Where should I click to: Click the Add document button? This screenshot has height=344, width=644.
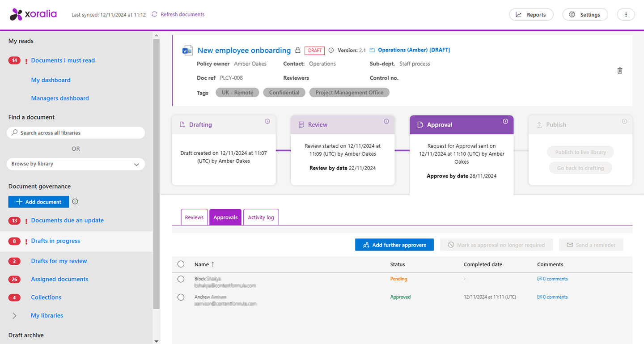pos(38,202)
